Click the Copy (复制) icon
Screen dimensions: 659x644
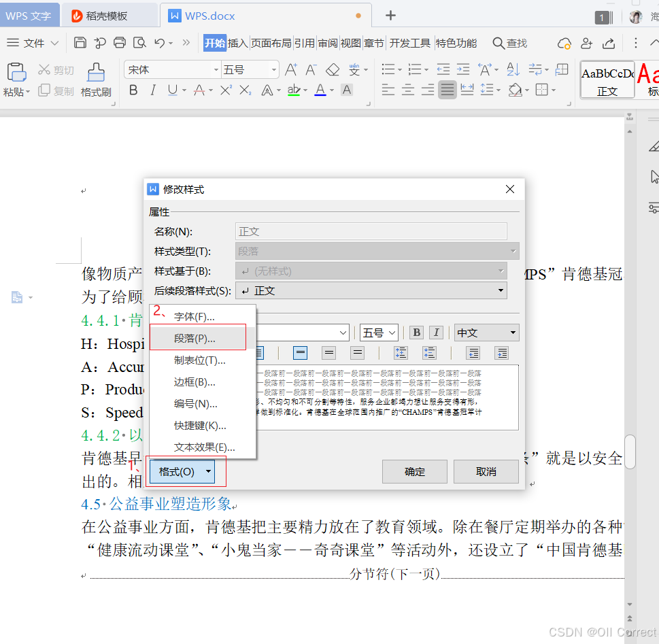pyautogui.click(x=44, y=90)
